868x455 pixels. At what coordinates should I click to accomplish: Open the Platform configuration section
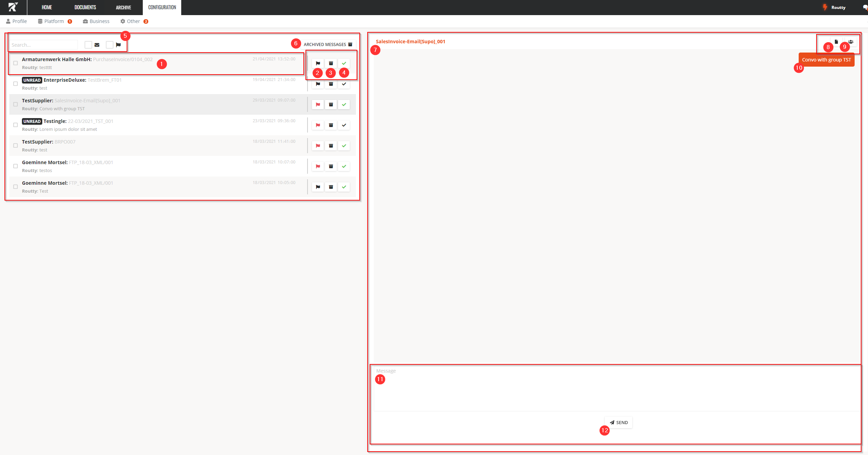coord(54,21)
